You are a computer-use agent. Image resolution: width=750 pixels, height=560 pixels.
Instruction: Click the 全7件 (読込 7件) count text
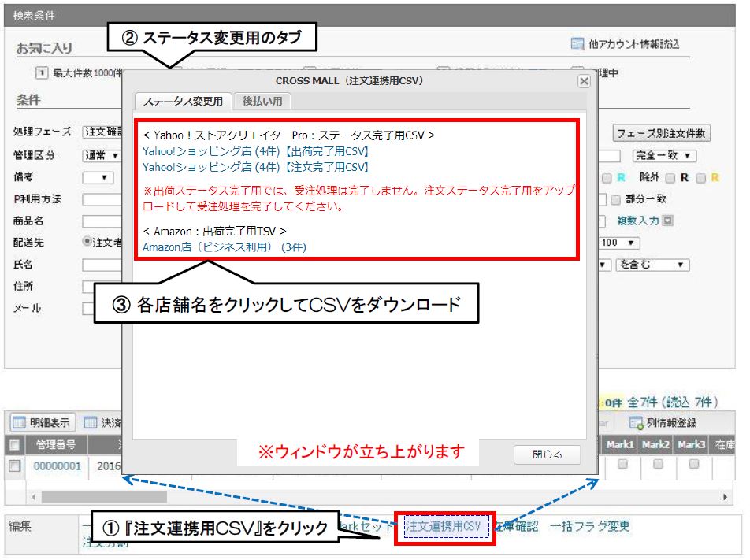(x=673, y=402)
